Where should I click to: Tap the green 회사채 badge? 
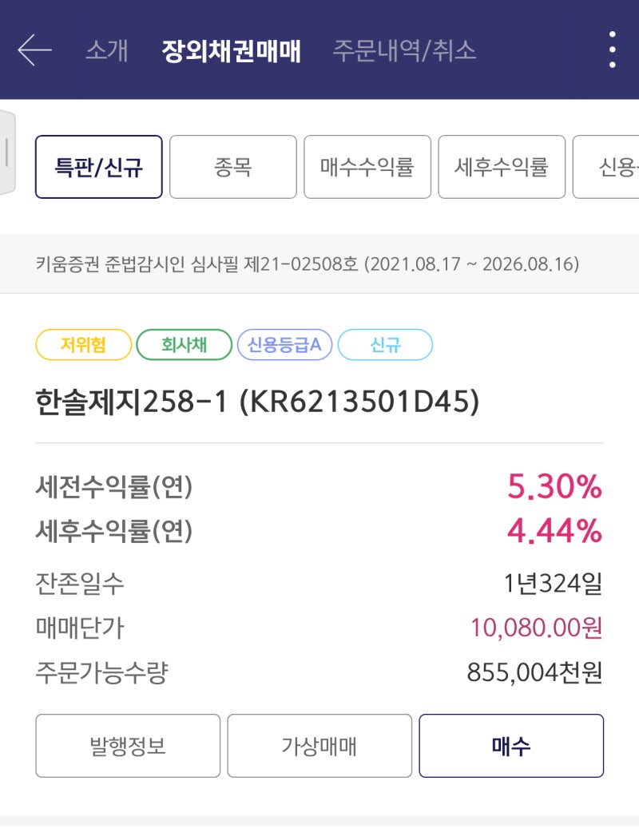tap(185, 344)
